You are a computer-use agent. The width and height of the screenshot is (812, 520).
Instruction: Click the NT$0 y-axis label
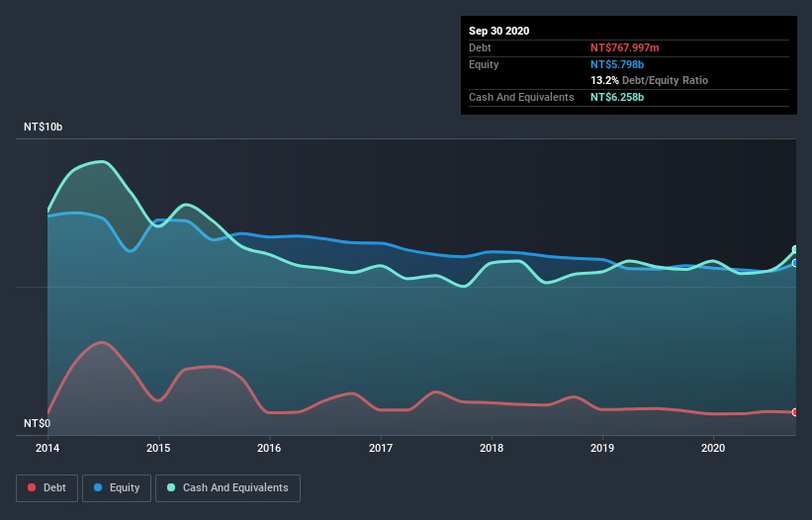point(38,423)
